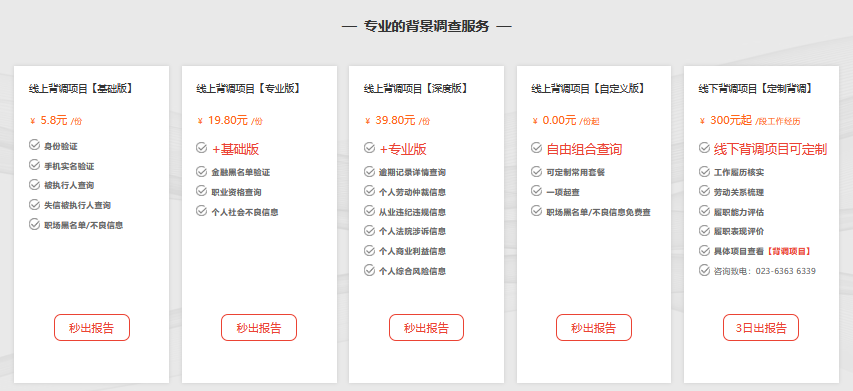This screenshot has width=853, height=391.
Task: Click the 线上背调项目【基础版】 title
Action: coord(81,88)
